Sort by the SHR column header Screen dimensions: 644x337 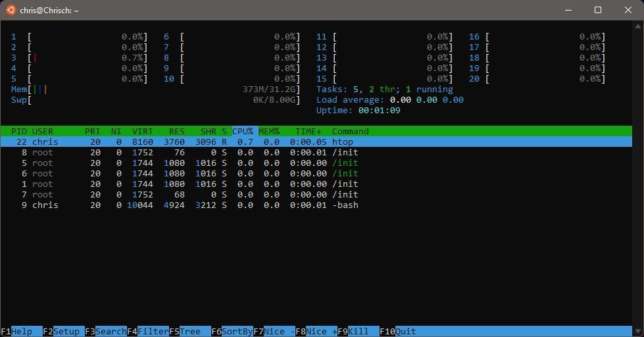209,131
